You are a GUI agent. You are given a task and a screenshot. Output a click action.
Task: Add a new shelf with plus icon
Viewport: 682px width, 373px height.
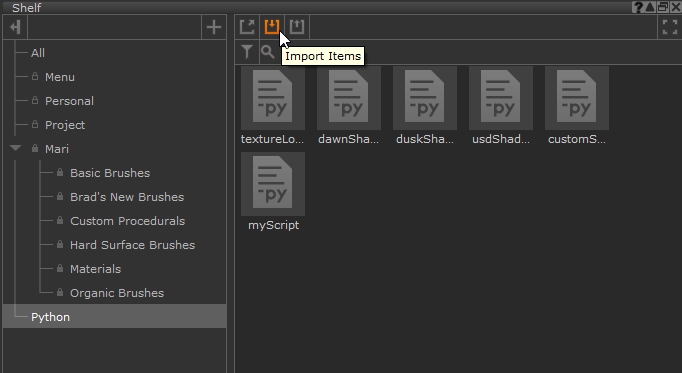214,27
